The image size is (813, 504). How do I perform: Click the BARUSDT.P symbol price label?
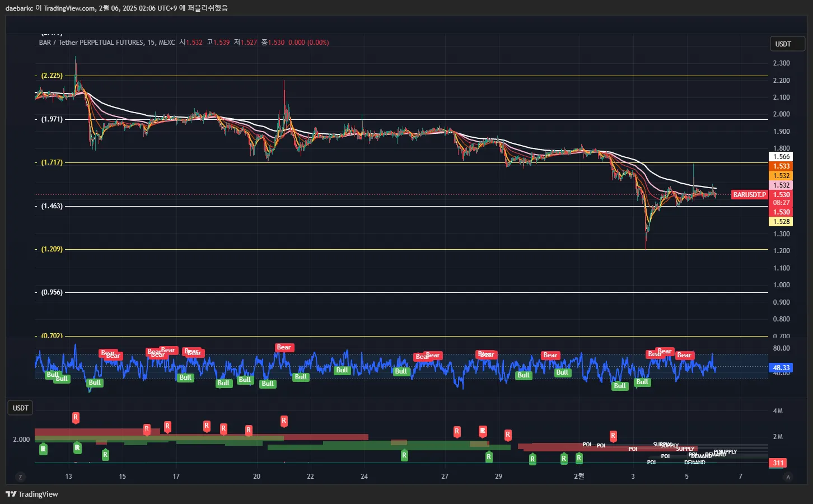click(750, 195)
